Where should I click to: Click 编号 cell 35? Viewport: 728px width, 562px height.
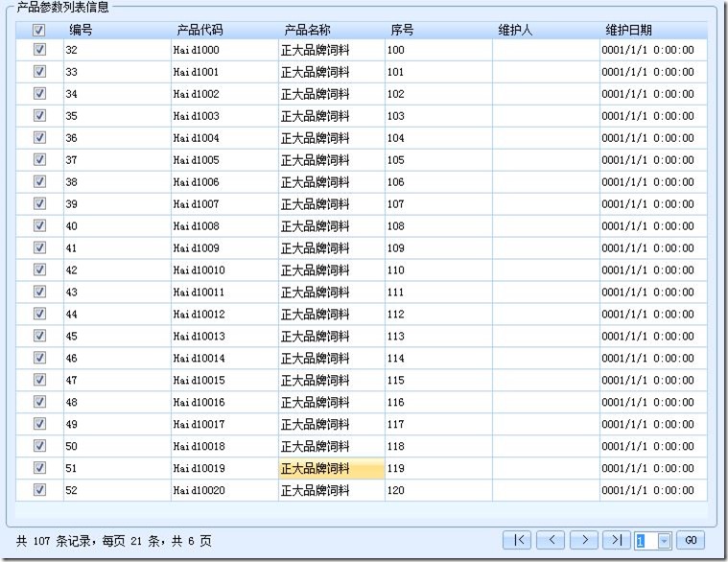tap(117, 115)
